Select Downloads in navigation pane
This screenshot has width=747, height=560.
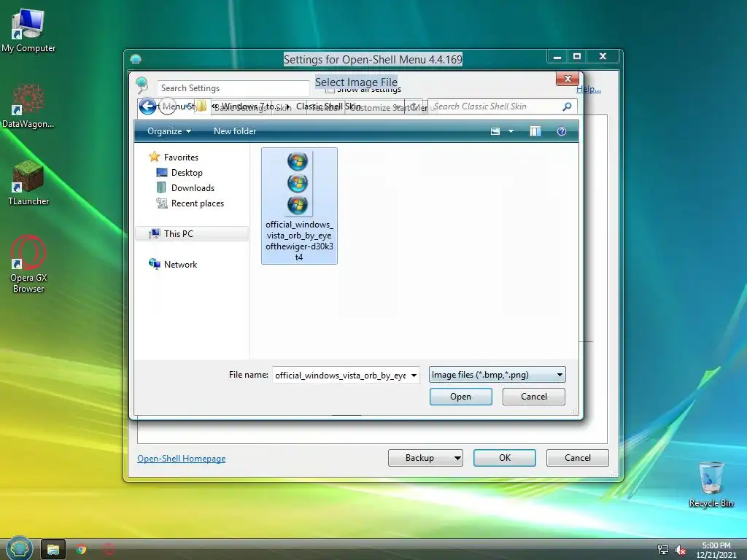(193, 187)
